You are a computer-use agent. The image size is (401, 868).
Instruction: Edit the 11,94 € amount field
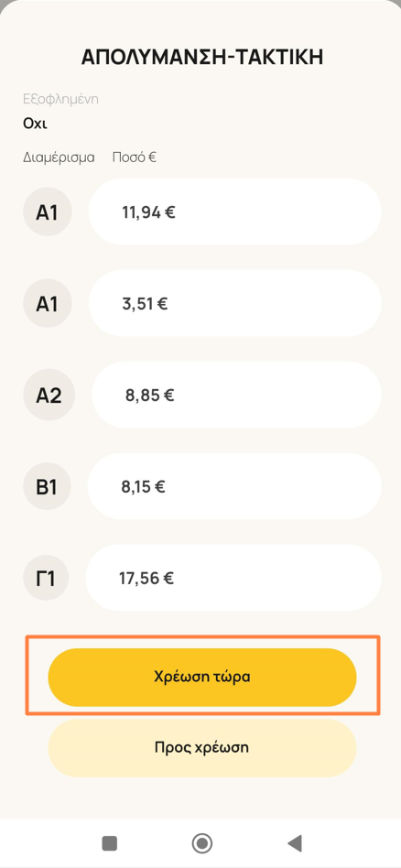(x=235, y=212)
